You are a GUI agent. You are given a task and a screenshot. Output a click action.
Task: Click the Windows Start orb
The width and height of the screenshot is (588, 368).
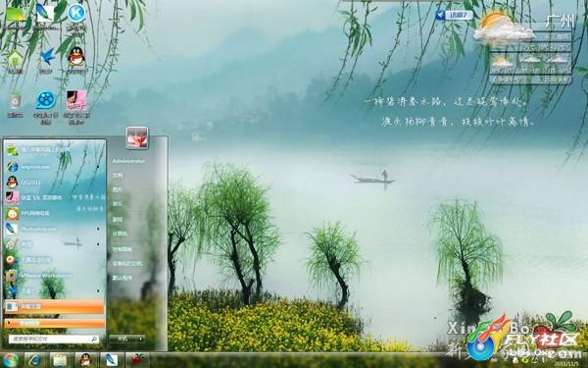10,360
